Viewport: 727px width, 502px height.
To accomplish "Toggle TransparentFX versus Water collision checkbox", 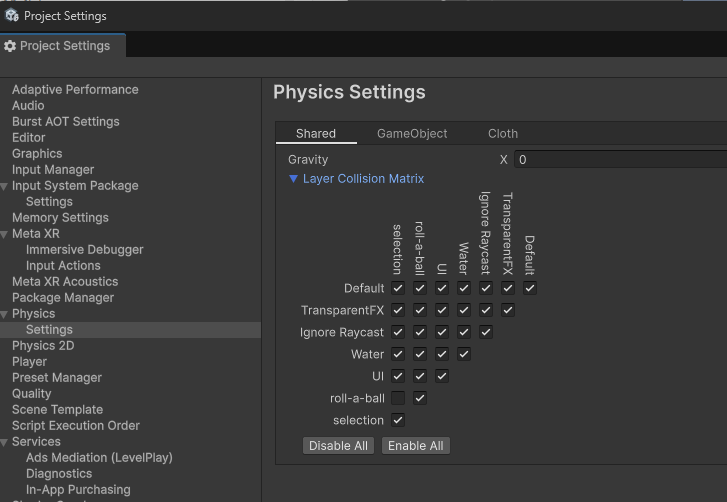I will (464, 310).
